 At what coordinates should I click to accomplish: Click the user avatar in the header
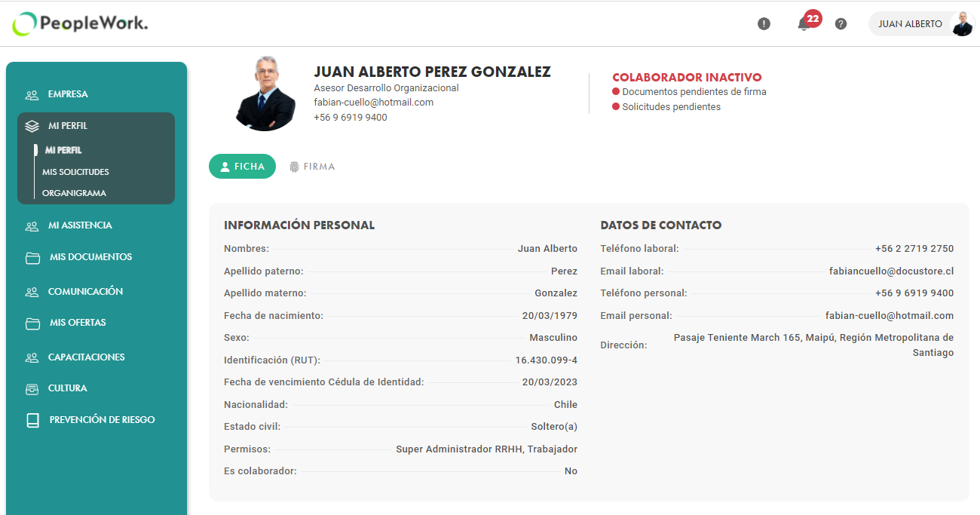(x=962, y=24)
